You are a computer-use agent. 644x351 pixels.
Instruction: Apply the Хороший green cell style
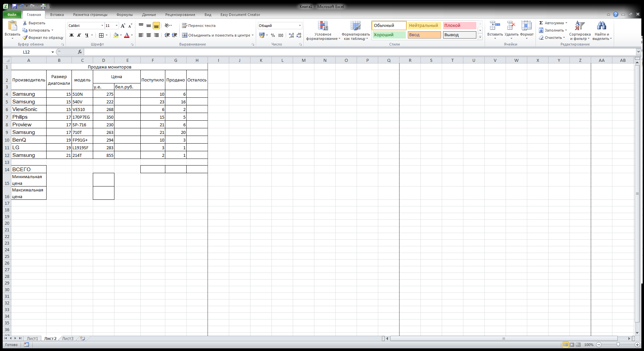[389, 35]
